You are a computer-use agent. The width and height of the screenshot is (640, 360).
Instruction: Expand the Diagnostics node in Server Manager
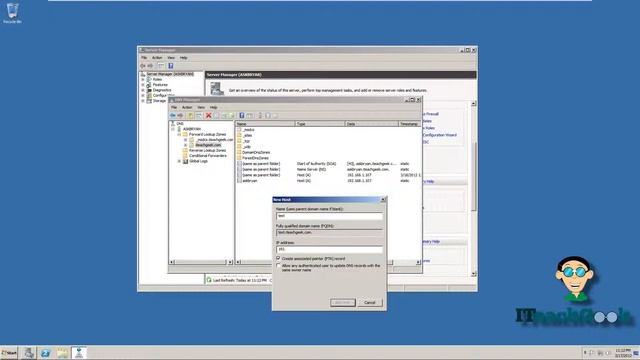143,90
